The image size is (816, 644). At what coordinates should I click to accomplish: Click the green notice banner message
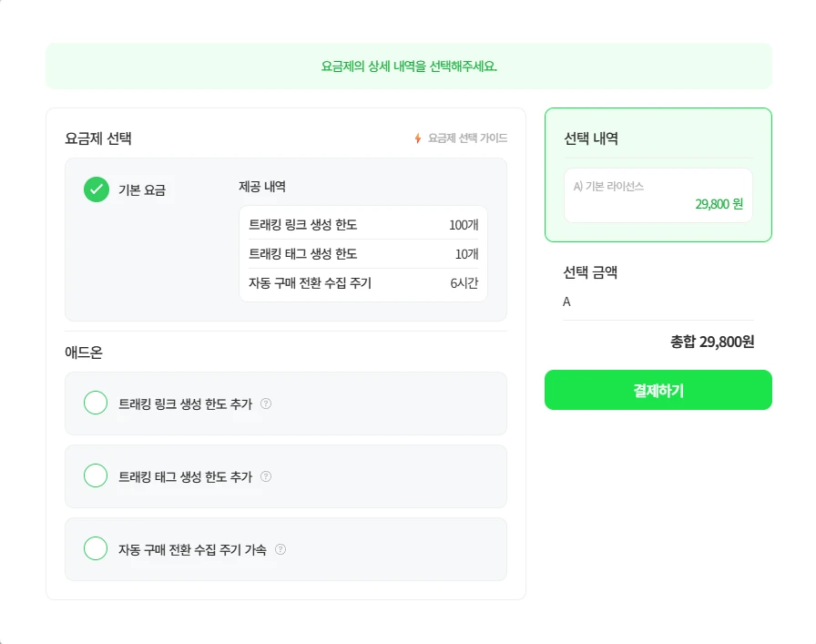(409, 66)
